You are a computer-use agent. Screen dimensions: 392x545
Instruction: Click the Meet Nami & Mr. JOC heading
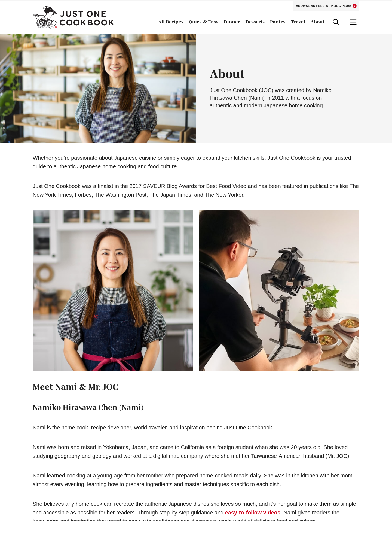tap(75, 387)
